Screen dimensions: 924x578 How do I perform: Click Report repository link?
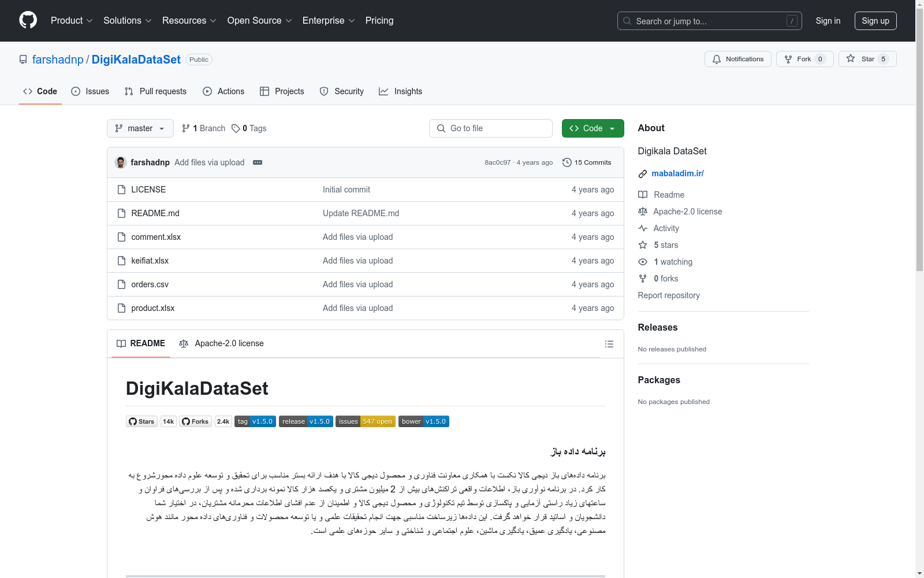(x=669, y=295)
